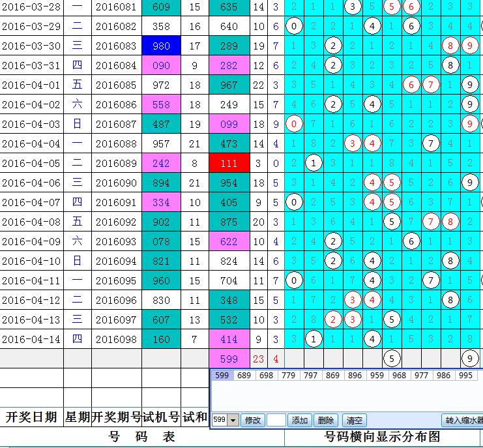
Task: Click the 添加 (add) button
Action: (300, 421)
